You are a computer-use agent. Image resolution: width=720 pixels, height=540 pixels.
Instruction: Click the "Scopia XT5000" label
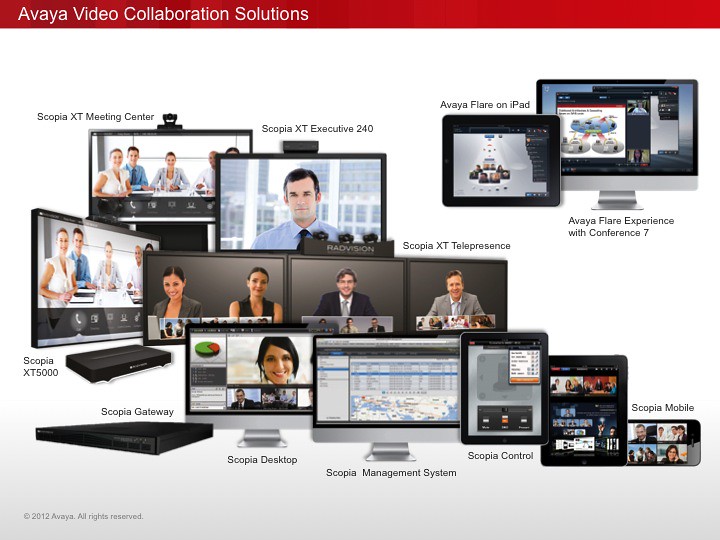pyautogui.click(x=41, y=366)
